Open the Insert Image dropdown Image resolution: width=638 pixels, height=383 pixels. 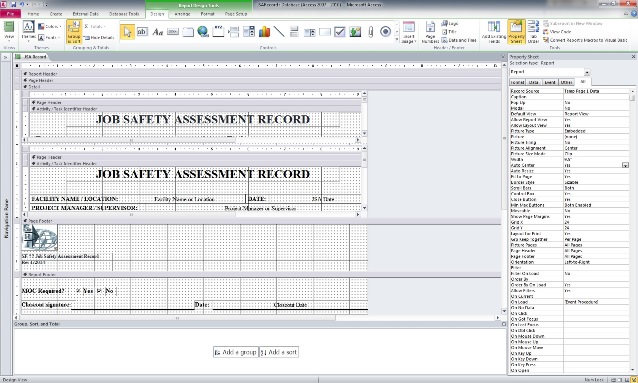pos(409,32)
